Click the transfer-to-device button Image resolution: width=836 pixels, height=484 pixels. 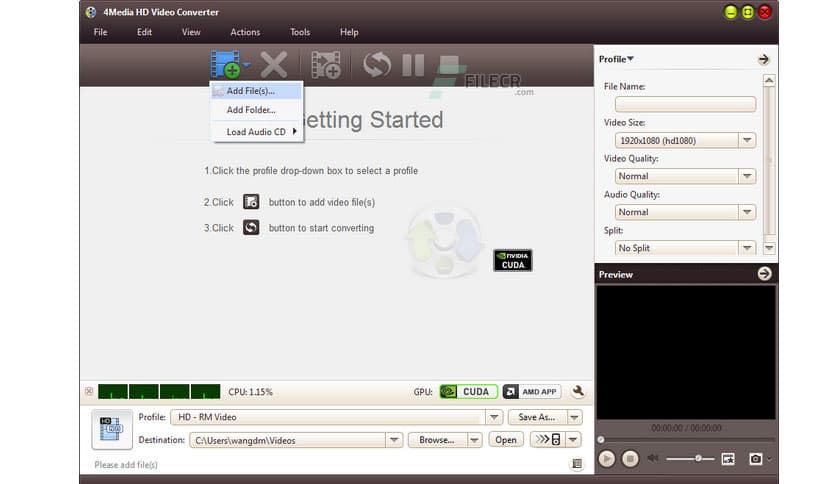click(548, 439)
